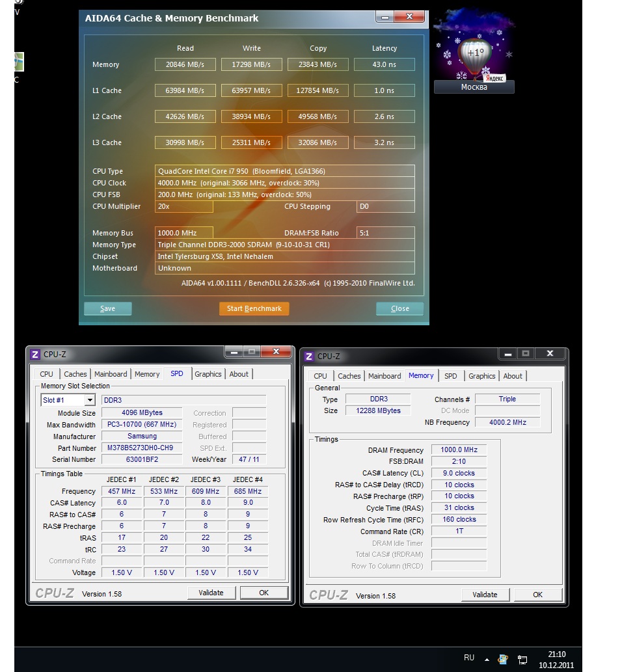The image size is (635, 672).
Task: Close the AIDA64 benchmark window with the X
Action: [409, 17]
